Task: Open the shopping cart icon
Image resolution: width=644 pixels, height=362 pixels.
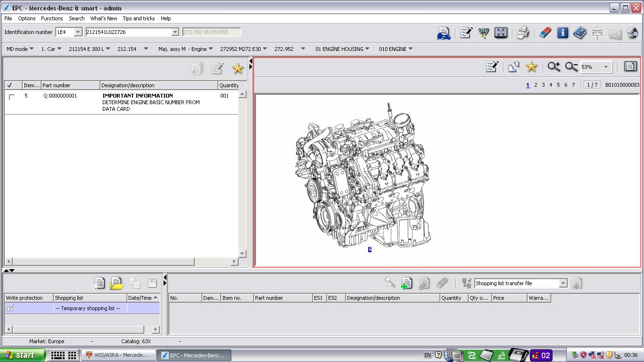Action: click(483, 33)
